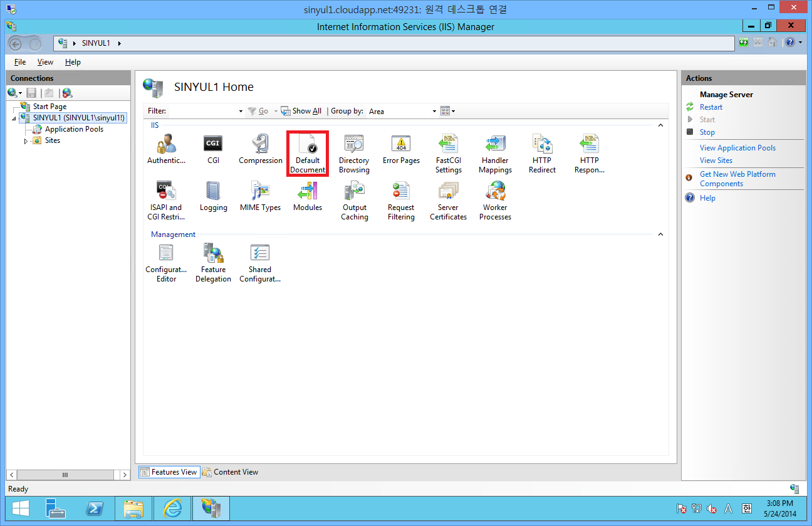Collapse the Management group section

click(x=660, y=234)
